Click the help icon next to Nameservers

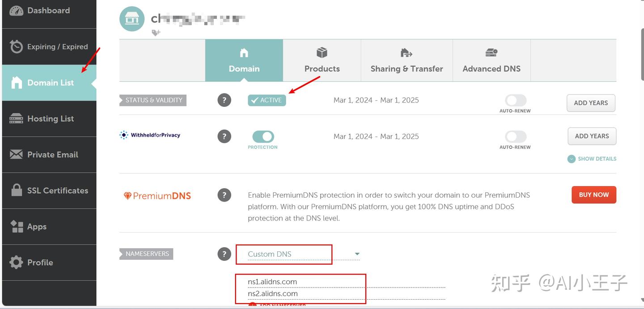pyautogui.click(x=225, y=254)
